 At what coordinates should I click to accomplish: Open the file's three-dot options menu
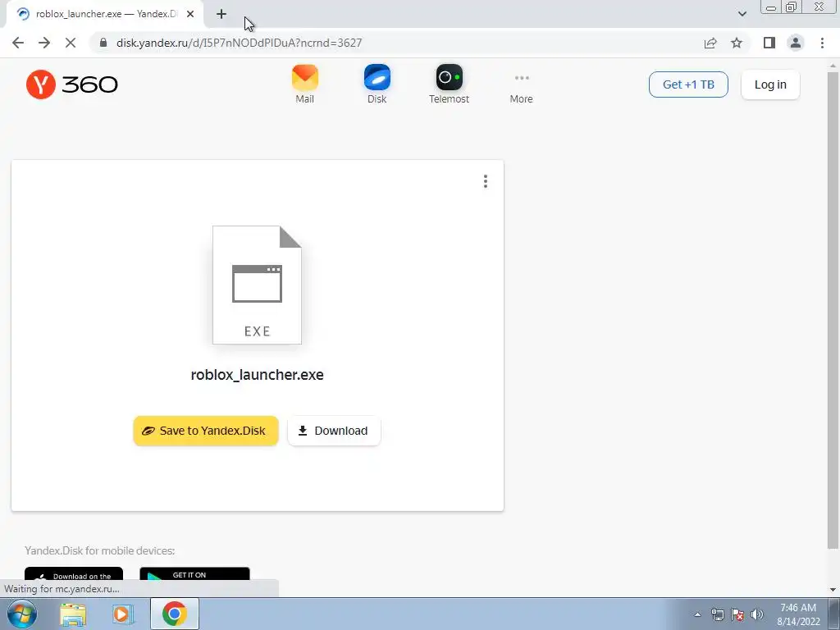486,181
